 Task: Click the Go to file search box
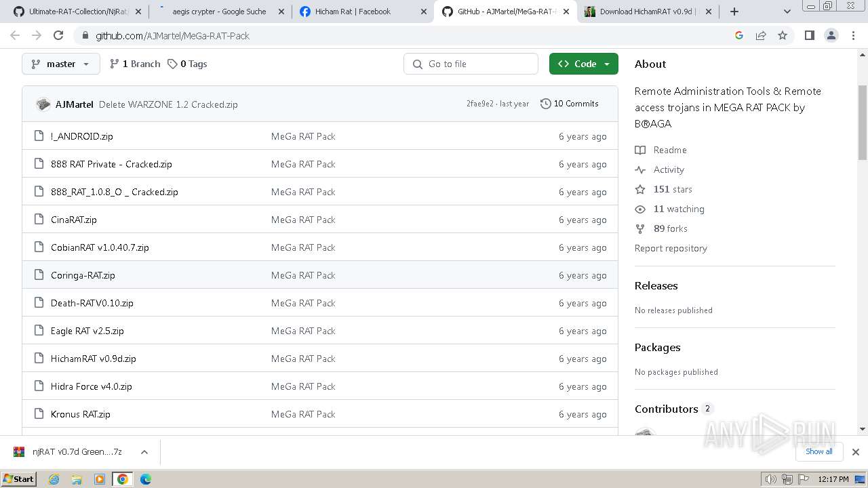(x=471, y=64)
